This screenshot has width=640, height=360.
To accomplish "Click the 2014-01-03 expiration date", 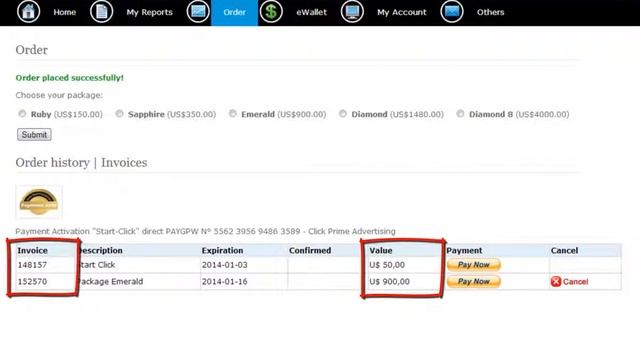I will [224, 265].
